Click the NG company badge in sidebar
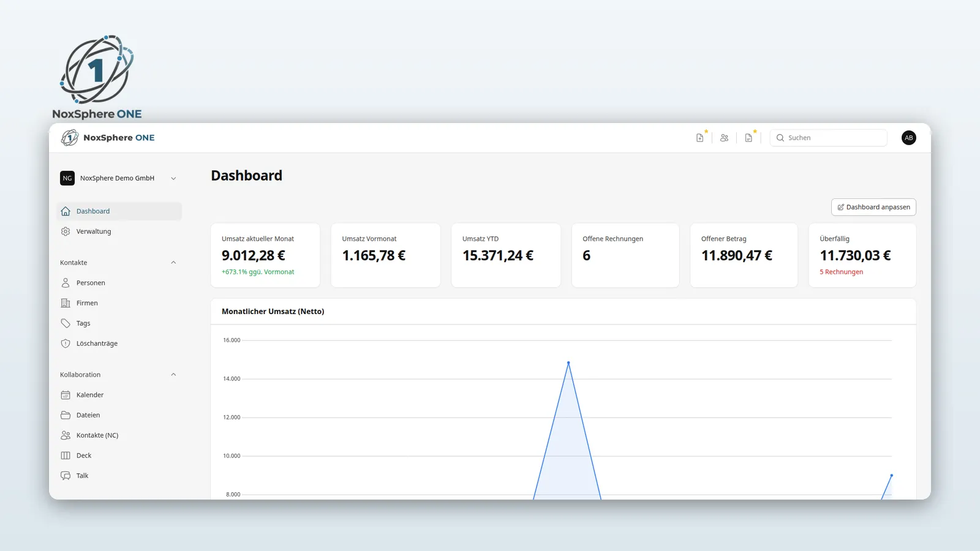The width and height of the screenshot is (980, 551). [x=67, y=178]
